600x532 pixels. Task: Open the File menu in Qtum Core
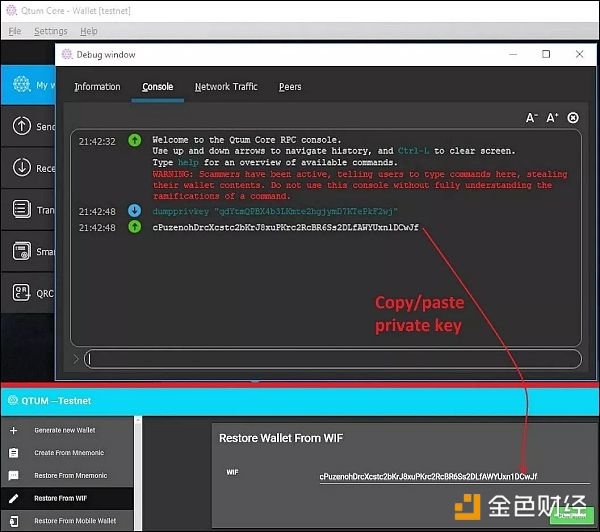(x=15, y=31)
